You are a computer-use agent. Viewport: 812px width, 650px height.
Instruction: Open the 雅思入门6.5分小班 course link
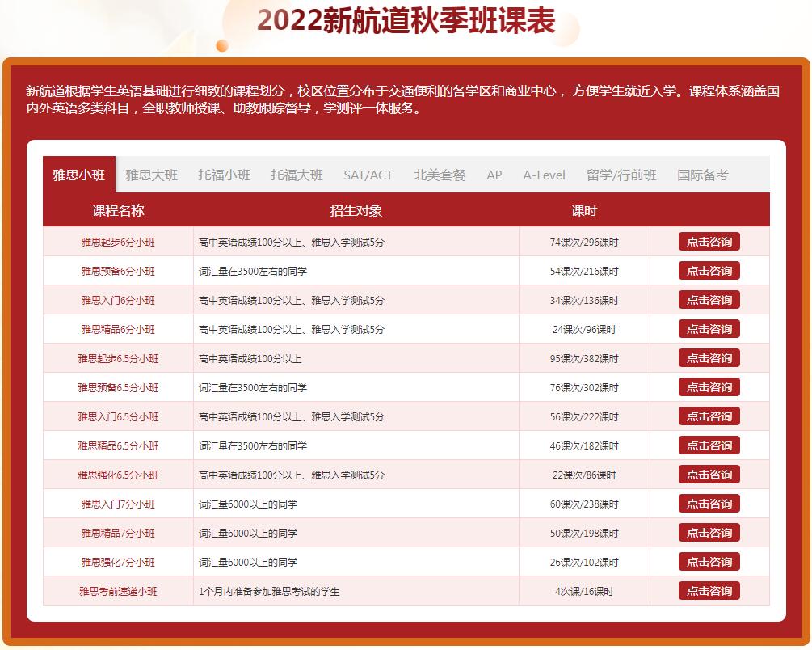pos(118,416)
